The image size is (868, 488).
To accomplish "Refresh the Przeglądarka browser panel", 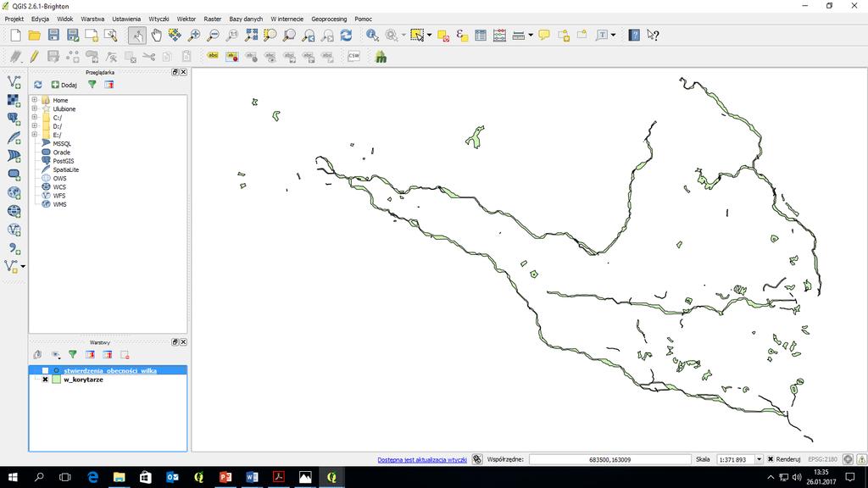I will pos(37,85).
